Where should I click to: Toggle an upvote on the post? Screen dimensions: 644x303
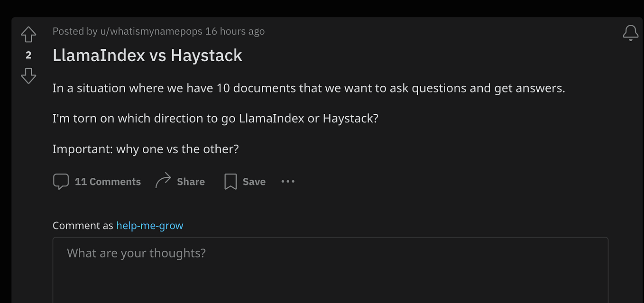[28, 34]
